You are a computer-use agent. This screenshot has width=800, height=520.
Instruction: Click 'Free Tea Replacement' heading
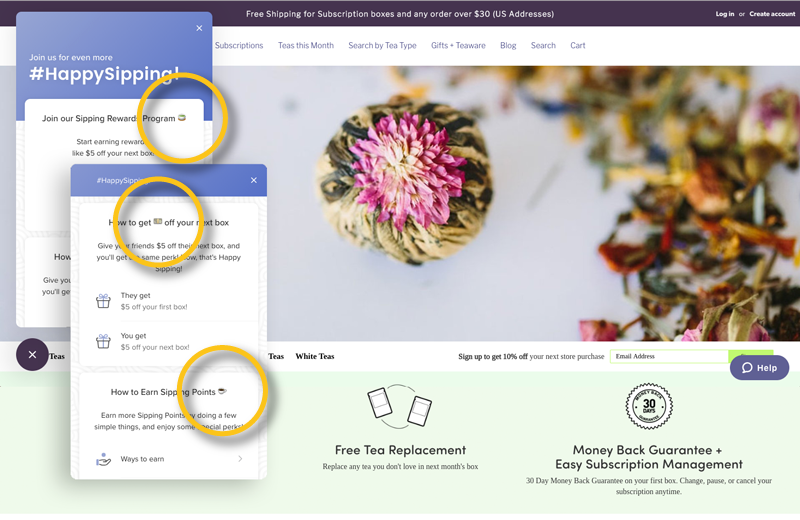[x=400, y=450]
